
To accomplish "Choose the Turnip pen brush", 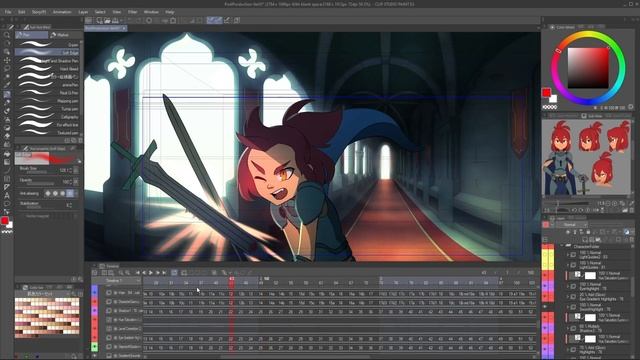I will coord(48,109).
